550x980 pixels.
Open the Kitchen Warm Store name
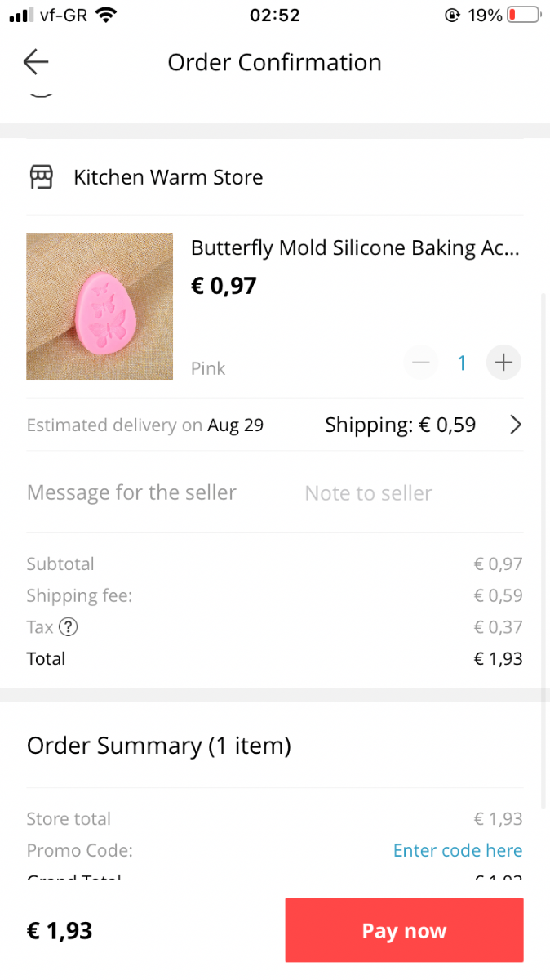(x=168, y=177)
